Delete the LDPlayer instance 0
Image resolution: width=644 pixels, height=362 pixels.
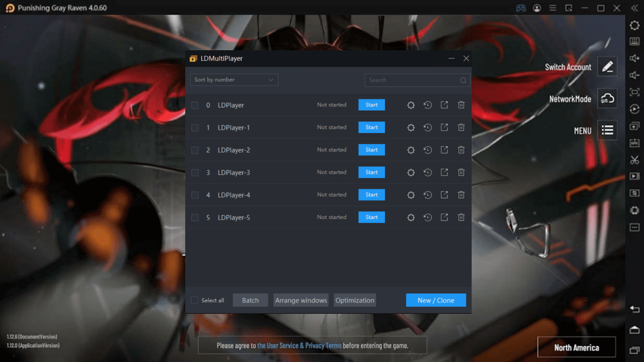tap(461, 105)
